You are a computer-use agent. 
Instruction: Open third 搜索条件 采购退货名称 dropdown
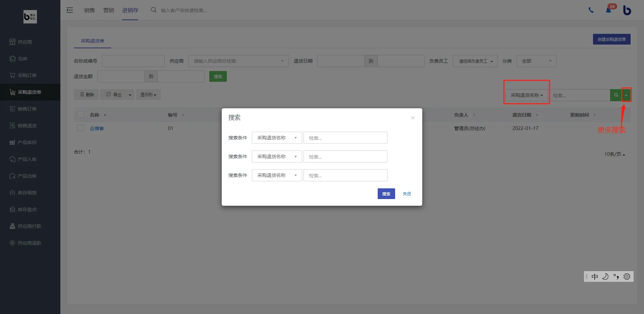[x=277, y=175]
